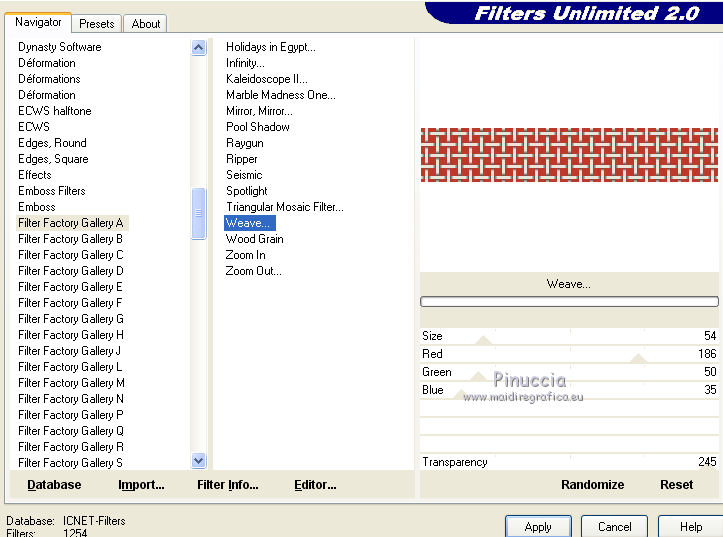
Task: Open Help
Action: (691, 526)
